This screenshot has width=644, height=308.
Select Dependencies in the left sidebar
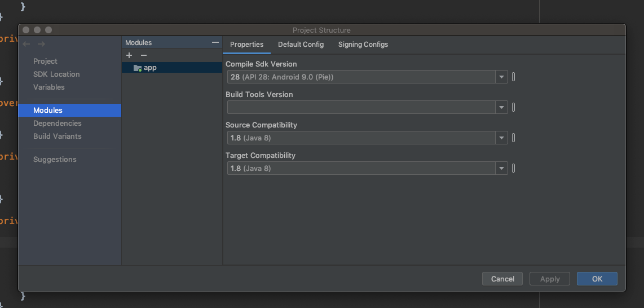58,124
